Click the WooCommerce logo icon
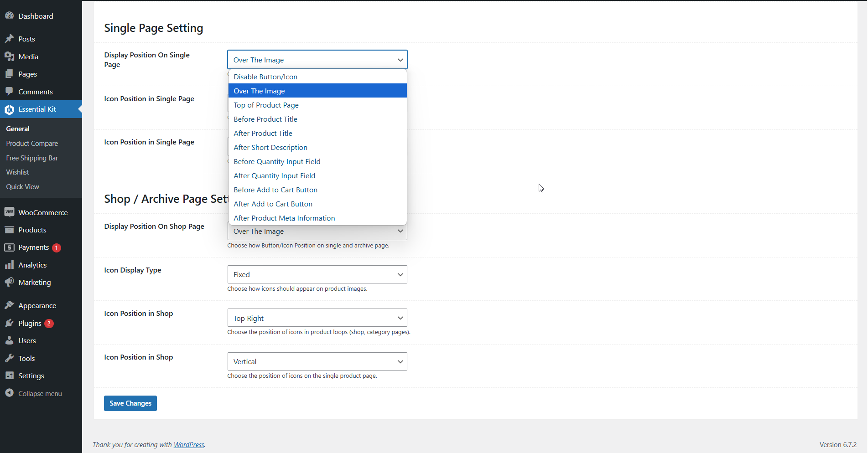This screenshot has height=453, width=868. coord(9,212)
